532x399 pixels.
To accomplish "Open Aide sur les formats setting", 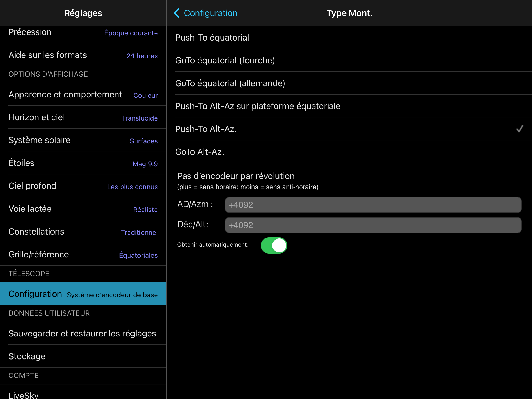I will (x=83, y=55).
